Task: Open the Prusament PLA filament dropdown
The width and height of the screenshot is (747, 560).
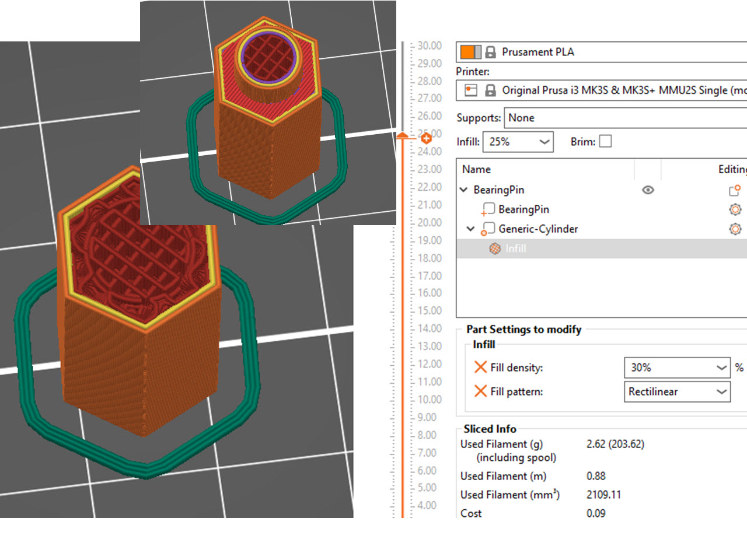Action: pyautogui.click(x=601, y=52)
